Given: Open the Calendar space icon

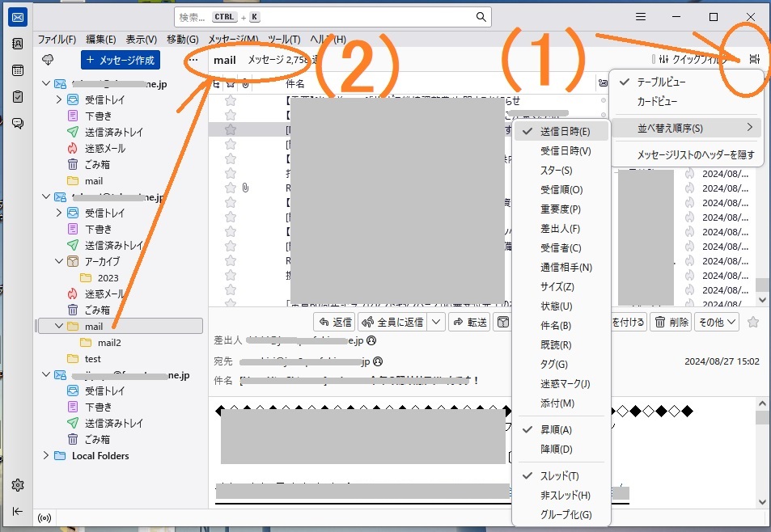Looking at the screenshot, I should (18, 70).
